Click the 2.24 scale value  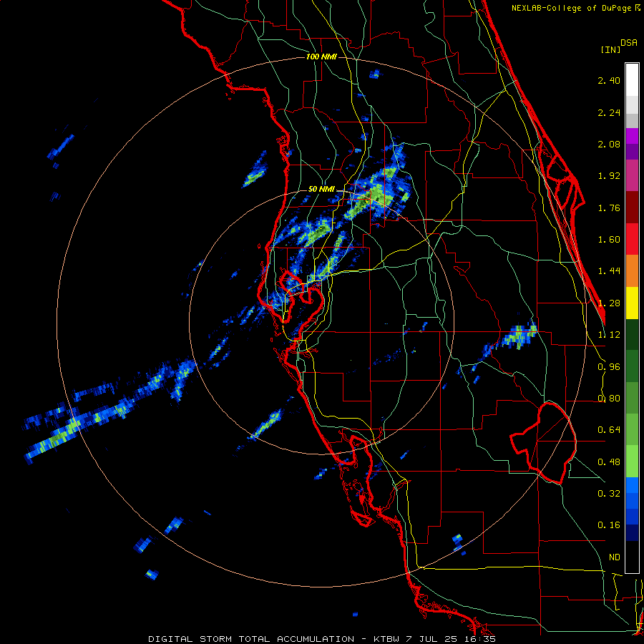609,112
